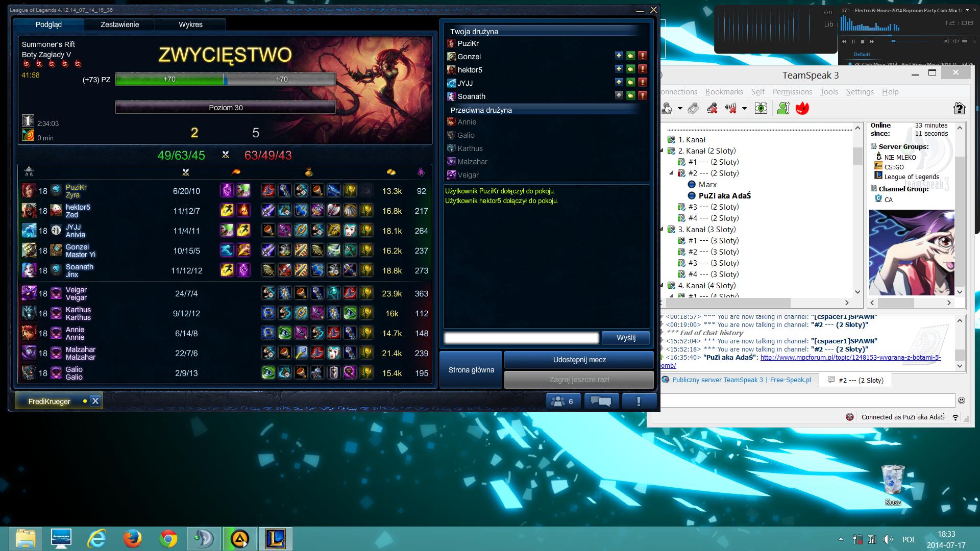Open Chrome from the taskbar

pyautogui.click(x=168, y=539)
